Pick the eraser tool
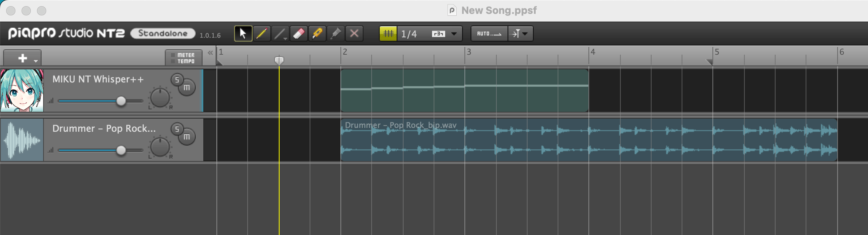This screenshot has height=235, width=868. pos(298,34)
